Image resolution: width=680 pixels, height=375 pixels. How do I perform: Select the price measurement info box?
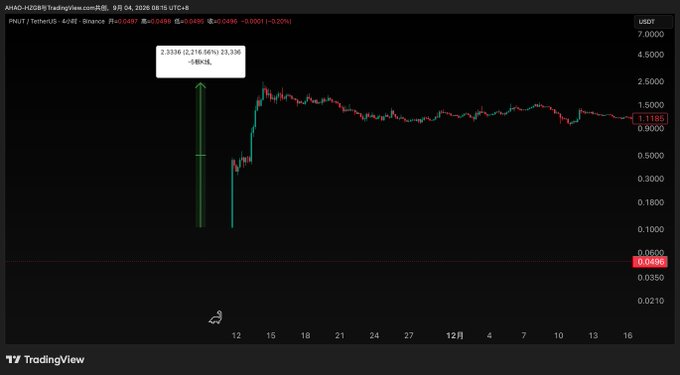200,62
